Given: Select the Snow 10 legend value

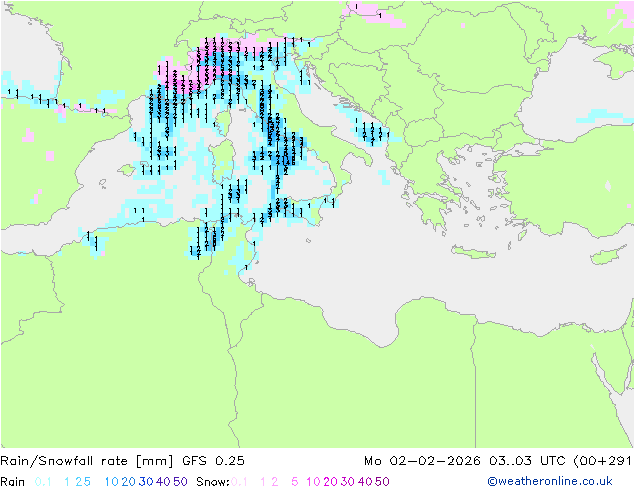Looking at the screenshot, I should (x=313, y=482).
